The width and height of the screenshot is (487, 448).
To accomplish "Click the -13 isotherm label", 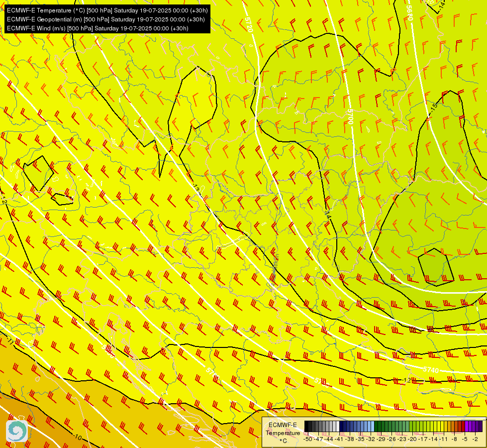I will 196,188.
